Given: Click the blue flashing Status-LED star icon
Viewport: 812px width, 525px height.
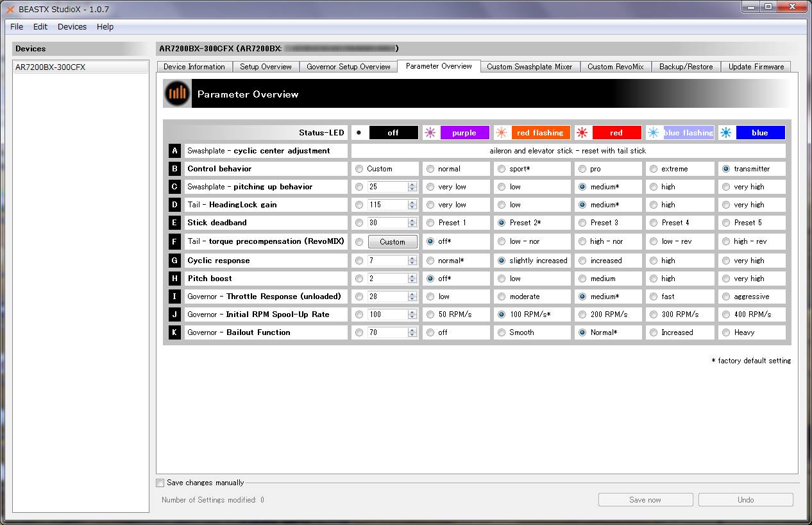Looking at the screenshot, I should click(653, 133).
